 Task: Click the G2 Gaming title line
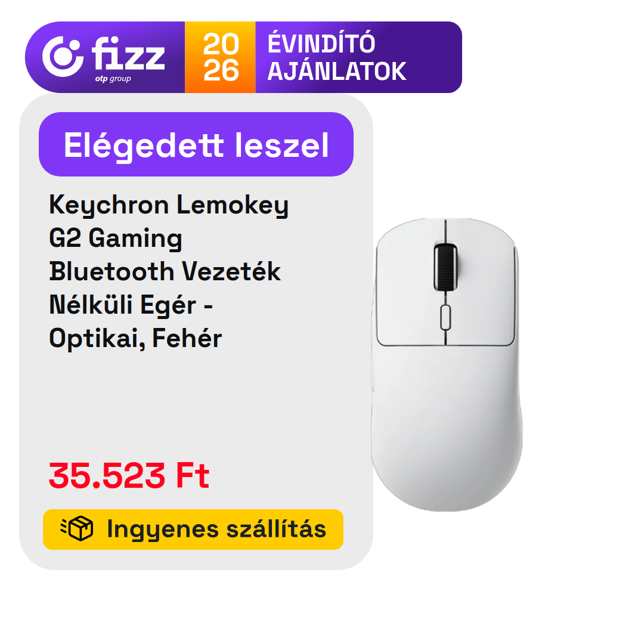(116, 238)
